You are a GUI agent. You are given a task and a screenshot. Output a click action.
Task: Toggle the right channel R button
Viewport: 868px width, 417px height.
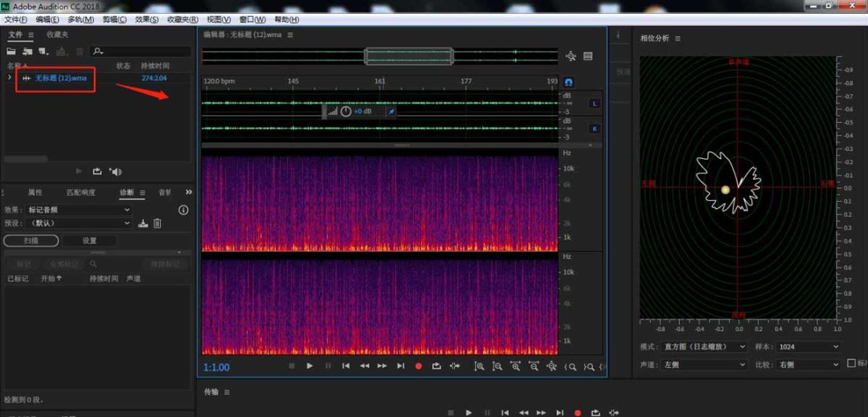click(x=595, y=129)
